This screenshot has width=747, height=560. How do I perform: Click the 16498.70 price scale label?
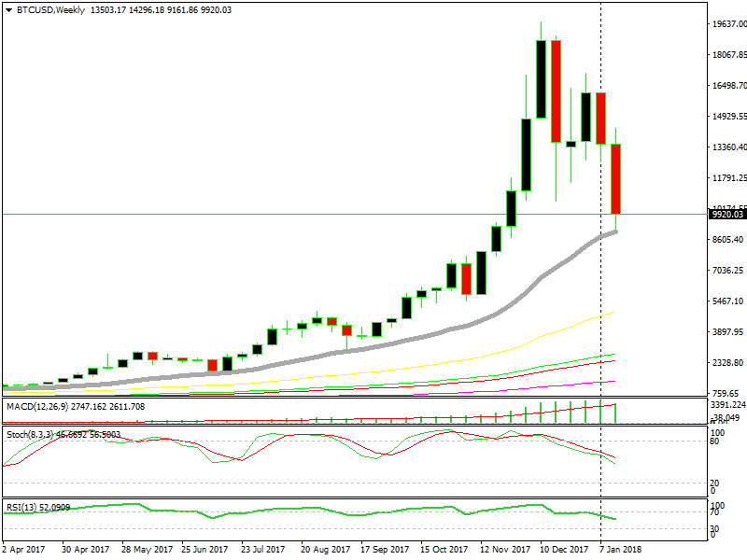click(729, 86)
